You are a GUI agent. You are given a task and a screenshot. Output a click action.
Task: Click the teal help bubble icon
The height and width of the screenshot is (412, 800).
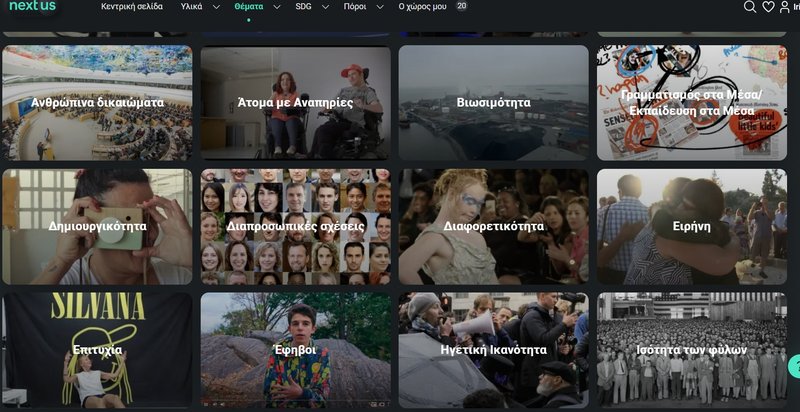point(795,366)
